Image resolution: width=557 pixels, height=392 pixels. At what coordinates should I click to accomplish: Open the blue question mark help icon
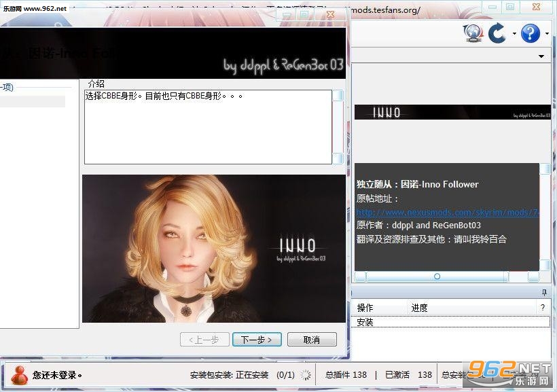531,33
